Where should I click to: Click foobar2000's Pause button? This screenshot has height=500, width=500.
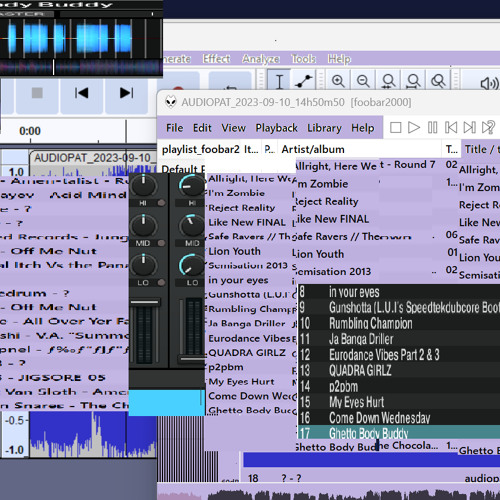pyautogui.click(x=432, y=128)
